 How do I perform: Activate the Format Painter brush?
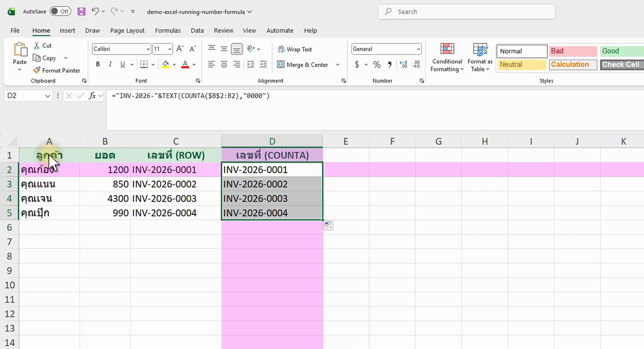click(x=36, y=70)
